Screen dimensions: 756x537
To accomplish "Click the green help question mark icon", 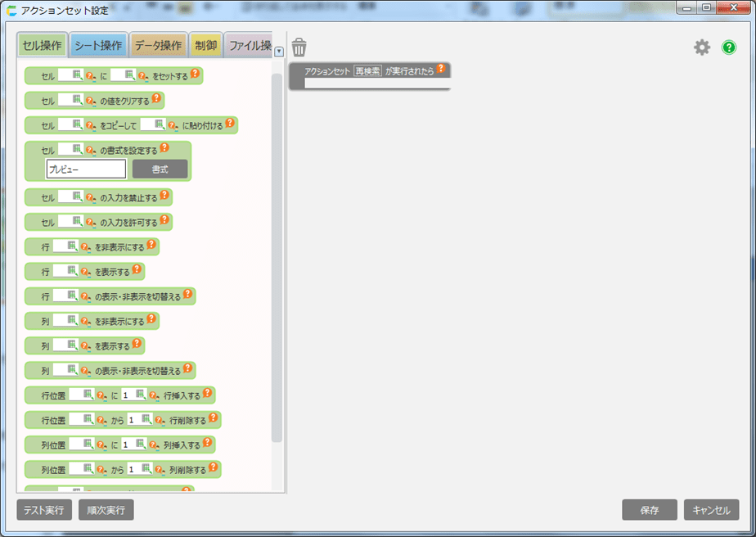I will point(728,47).
